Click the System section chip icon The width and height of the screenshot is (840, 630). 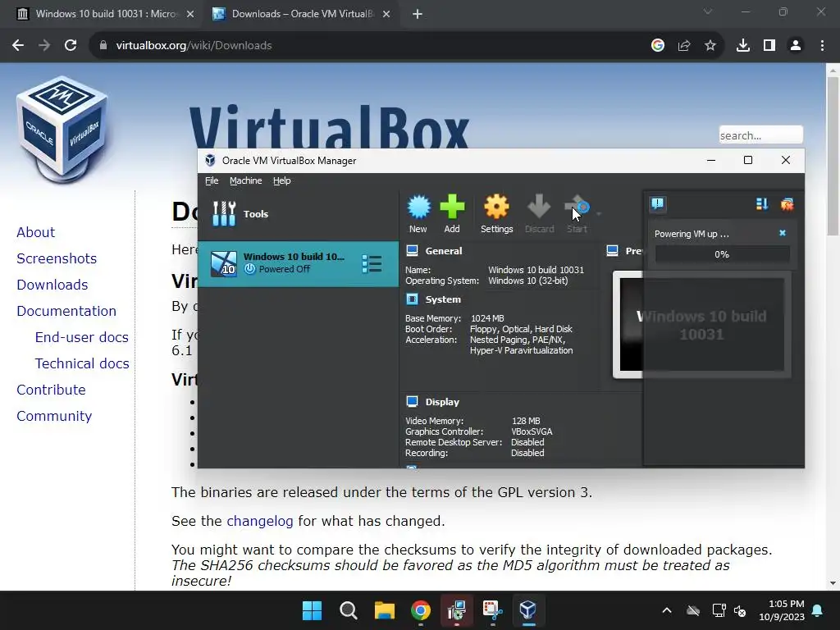click(x=412, y=299)
